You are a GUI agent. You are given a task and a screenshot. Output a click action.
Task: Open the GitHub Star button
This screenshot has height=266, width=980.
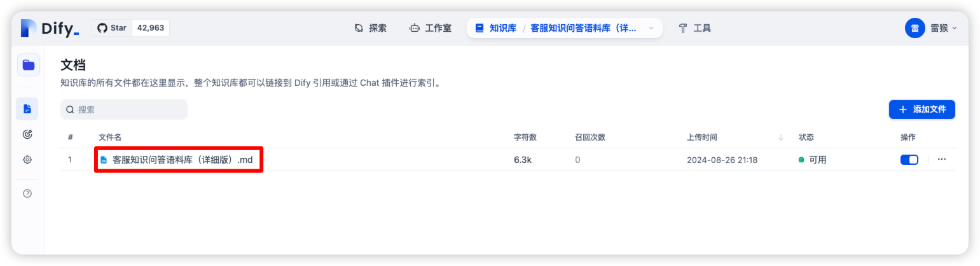click(x=112, y=28)
